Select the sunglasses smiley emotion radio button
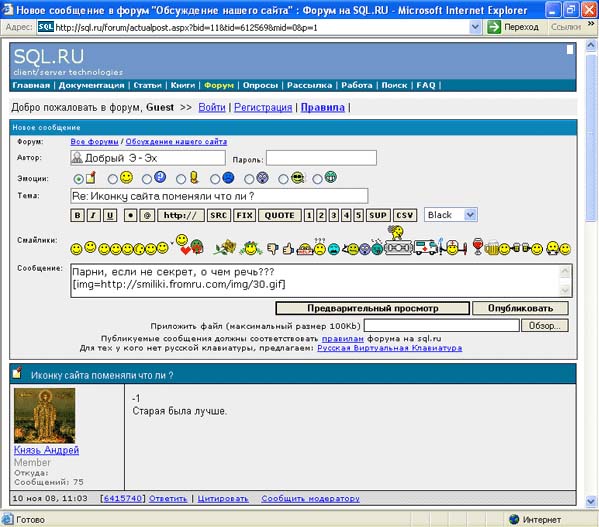 [x=283, y=179]
